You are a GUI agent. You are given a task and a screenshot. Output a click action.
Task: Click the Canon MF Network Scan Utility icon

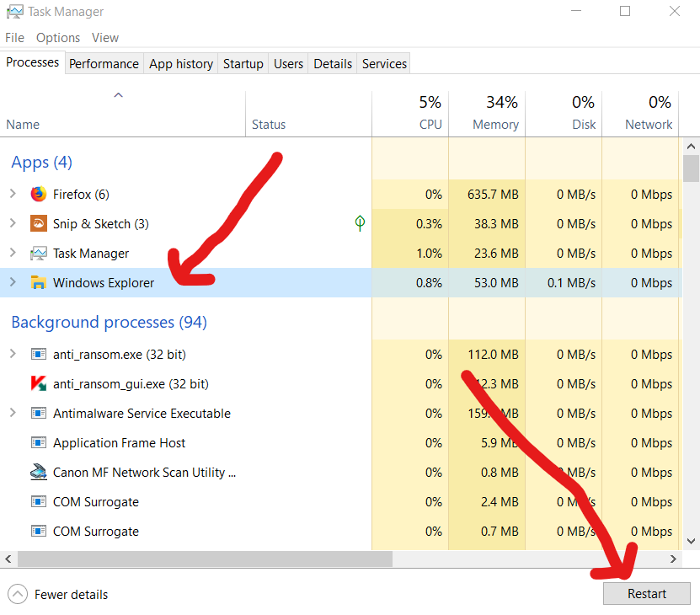click(38, 473)
